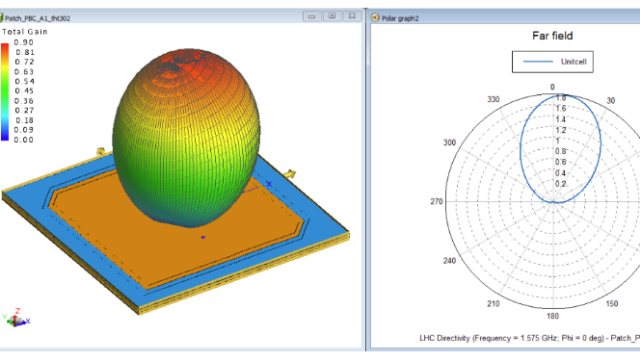640x360 pixels.
Task: Maximize the Patch_PBC_A1_tht302 window
Action: pos(332,16)
